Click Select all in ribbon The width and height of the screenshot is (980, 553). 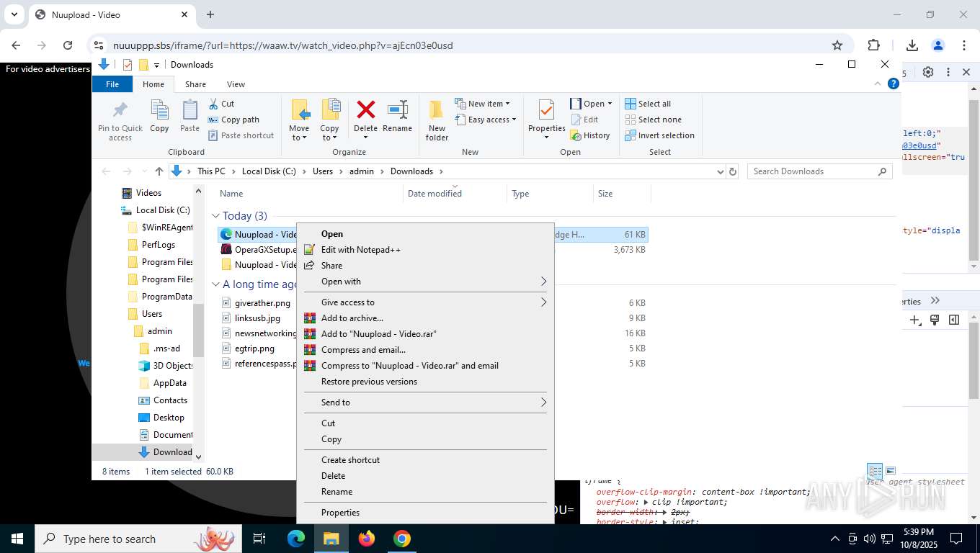click(648, 104)
